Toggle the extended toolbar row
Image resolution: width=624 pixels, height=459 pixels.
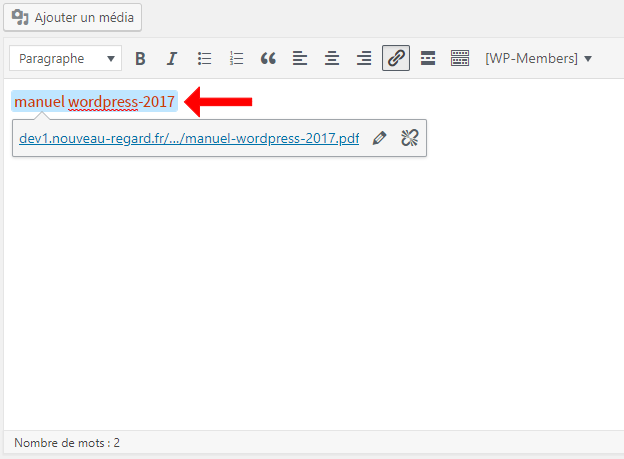click(x=460, y=59)
